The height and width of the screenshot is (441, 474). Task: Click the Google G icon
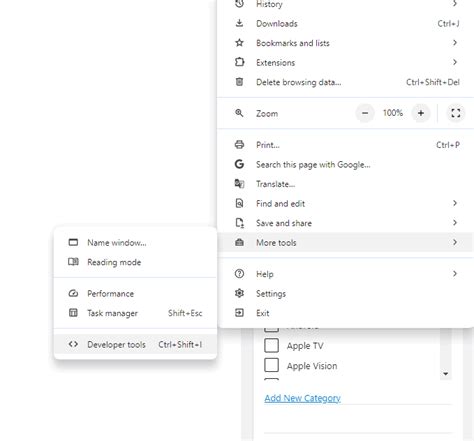pyautogui.click(x=239, y=164)
